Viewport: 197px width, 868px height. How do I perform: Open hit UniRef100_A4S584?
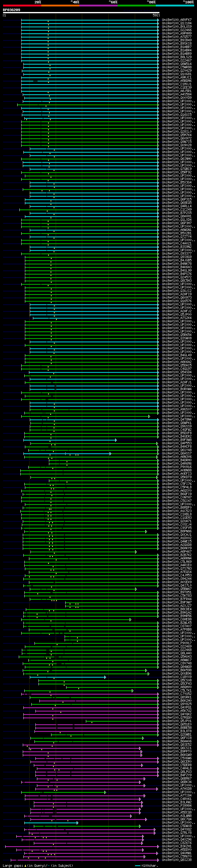177,94
